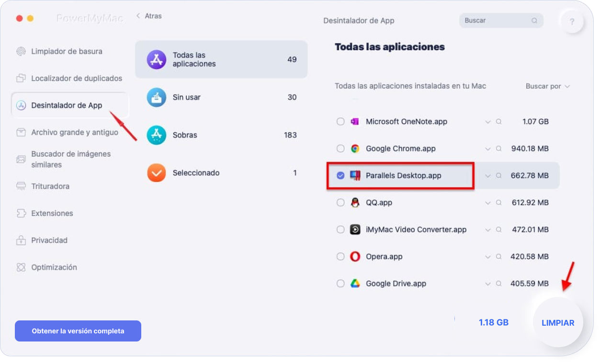Click the Google Drive app icon
The width and height of the screenshot is (600, 364).
pos(355,284)
